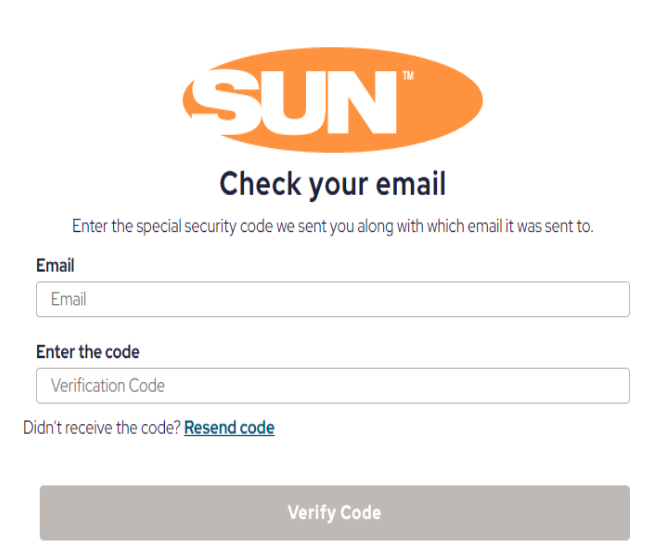Click the "Enter the code" label
Image resolution: width=658 pixels, height=556 pixels.
(x=88, y=352)
